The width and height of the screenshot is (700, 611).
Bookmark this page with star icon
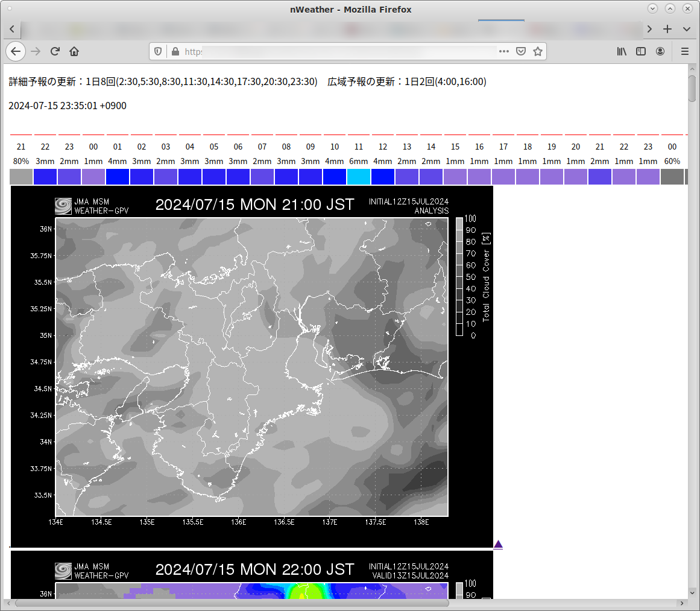538,51
